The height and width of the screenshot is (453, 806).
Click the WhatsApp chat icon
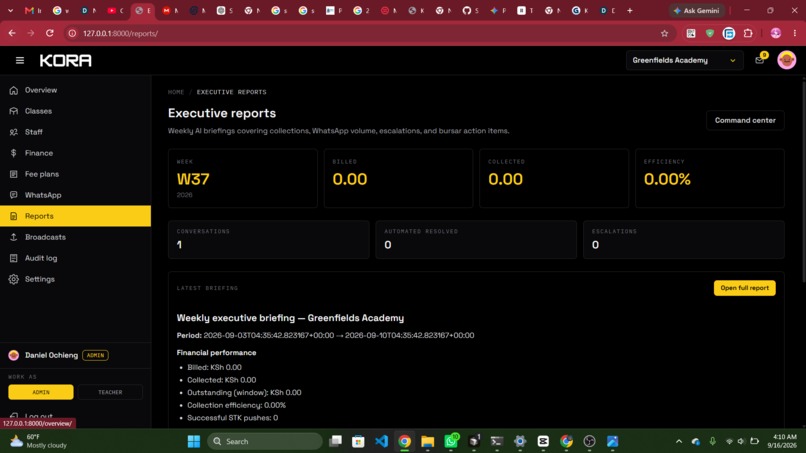(x=14, y=195)
